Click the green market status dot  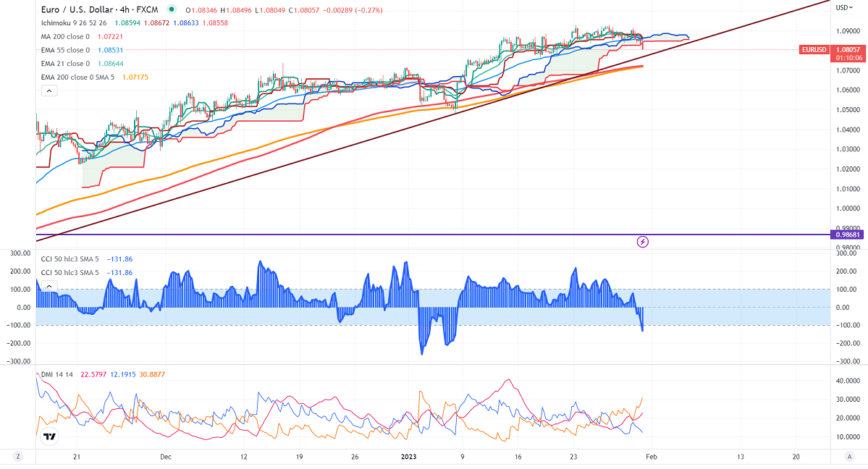[170, 10]
